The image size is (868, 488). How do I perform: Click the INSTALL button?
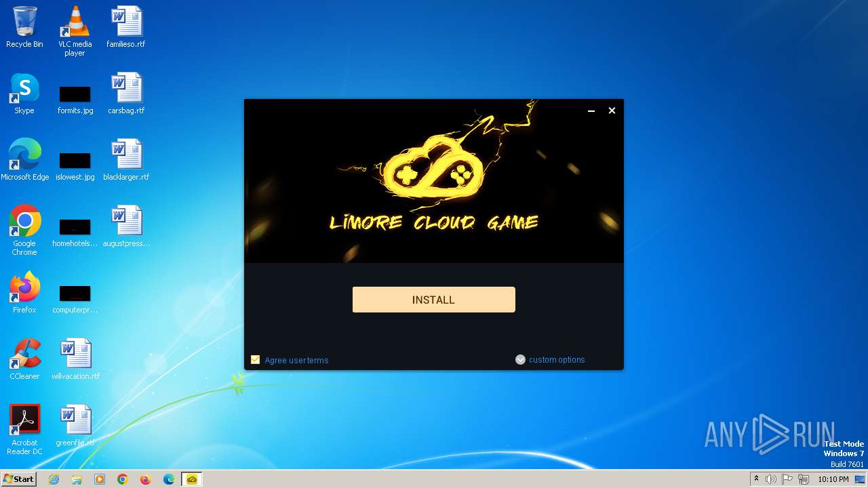click(433, 300)
